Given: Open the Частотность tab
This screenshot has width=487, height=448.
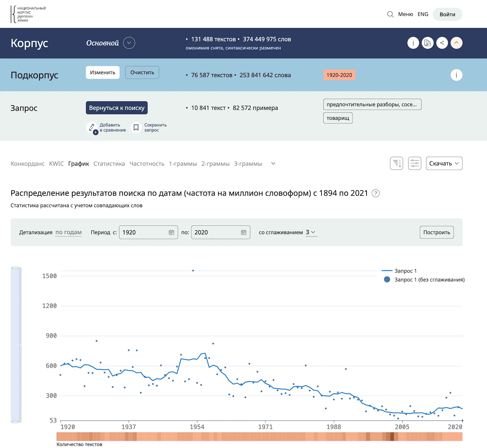Looking at the screenshot, I should (x=147, y=164).
